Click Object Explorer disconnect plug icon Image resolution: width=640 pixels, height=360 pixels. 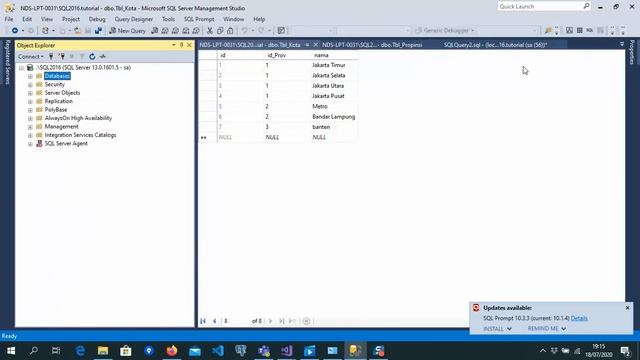61,57
